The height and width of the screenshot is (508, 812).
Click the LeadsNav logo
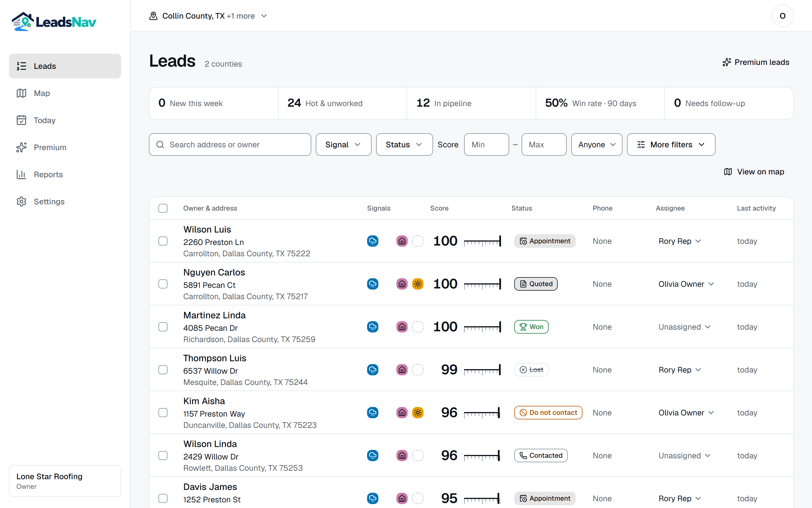point(54,22)
